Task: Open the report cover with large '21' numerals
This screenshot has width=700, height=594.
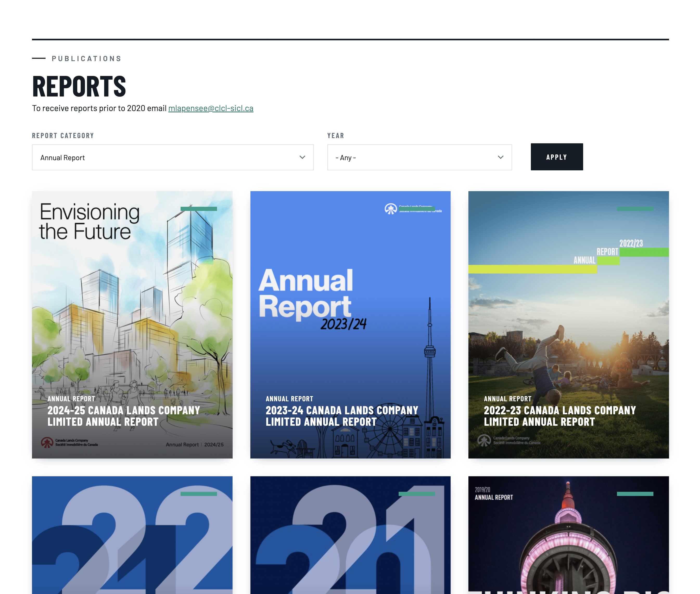Action: click(x=350, y=535)
